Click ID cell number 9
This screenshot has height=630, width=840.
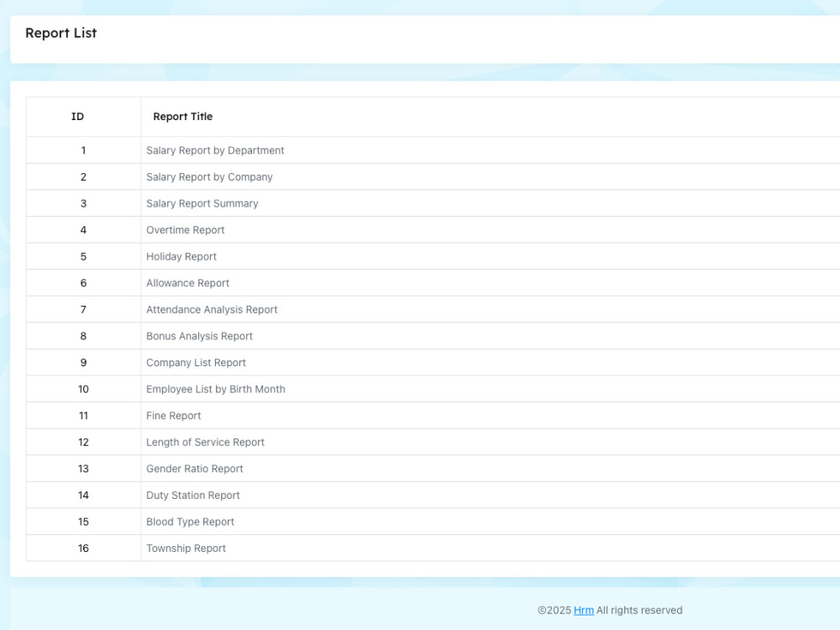83,363
